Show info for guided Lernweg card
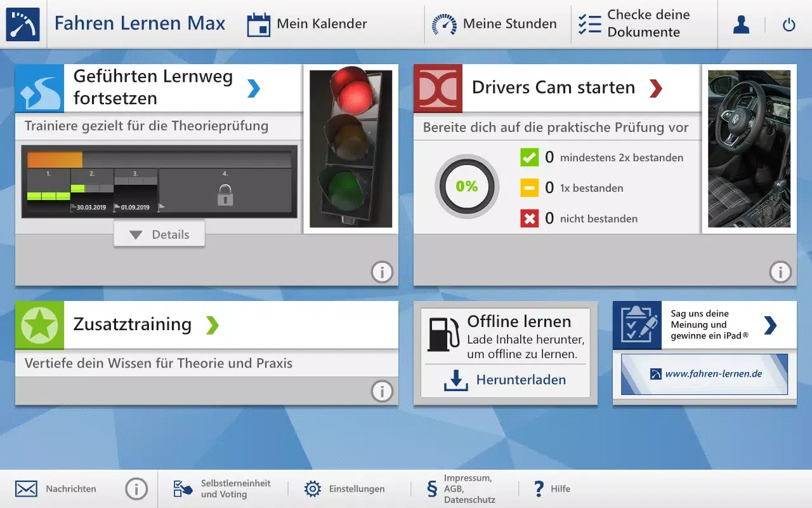Screen dimensions: 812x508 (382, 272)
